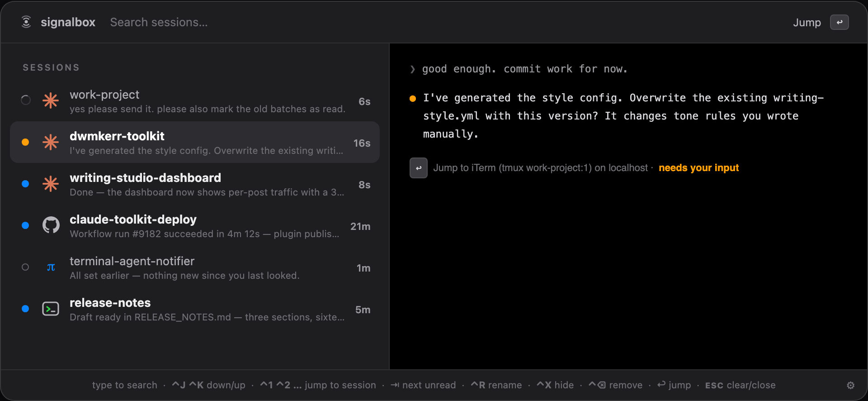The image size is (868, 401).
Task: Click the 'needs your input' status label
Action: (698, 168)
